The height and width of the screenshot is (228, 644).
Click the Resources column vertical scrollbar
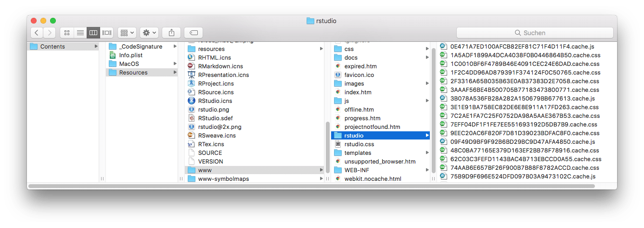click(x=328, y=148)
